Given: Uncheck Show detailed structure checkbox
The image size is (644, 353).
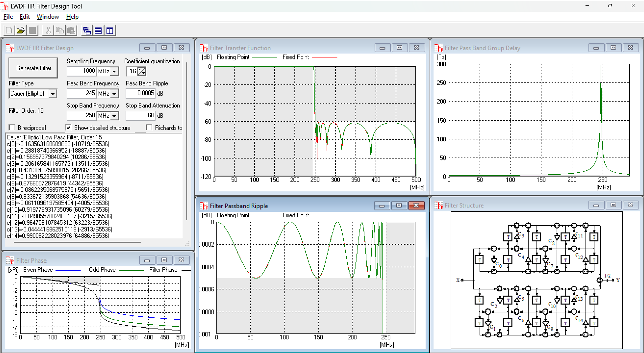Looking at the screenshot, I should [x=68, y=128].
